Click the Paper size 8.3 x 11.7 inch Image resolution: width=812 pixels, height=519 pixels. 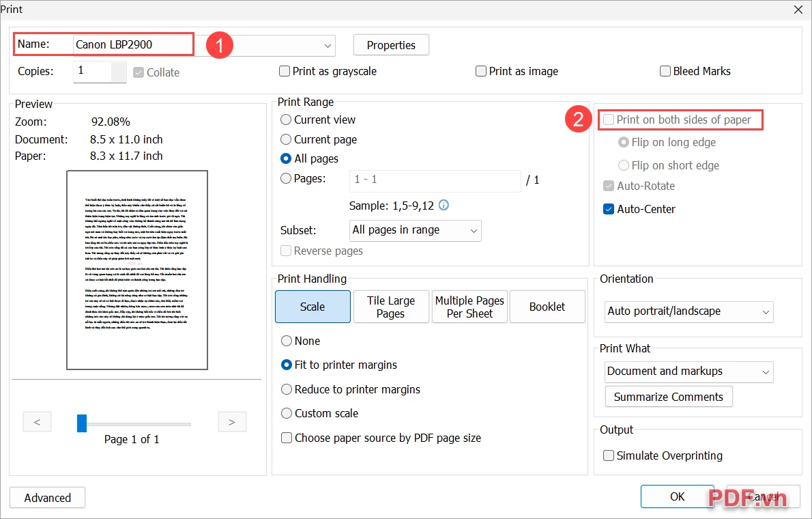pos(126,156)
